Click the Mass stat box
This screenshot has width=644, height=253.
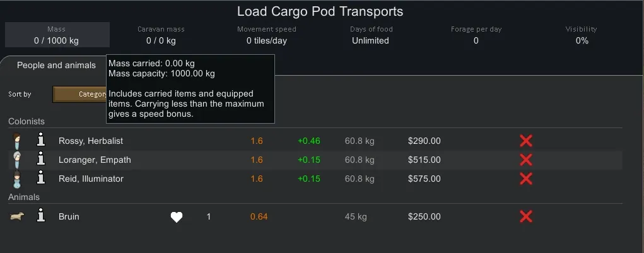tap(57, 35)
